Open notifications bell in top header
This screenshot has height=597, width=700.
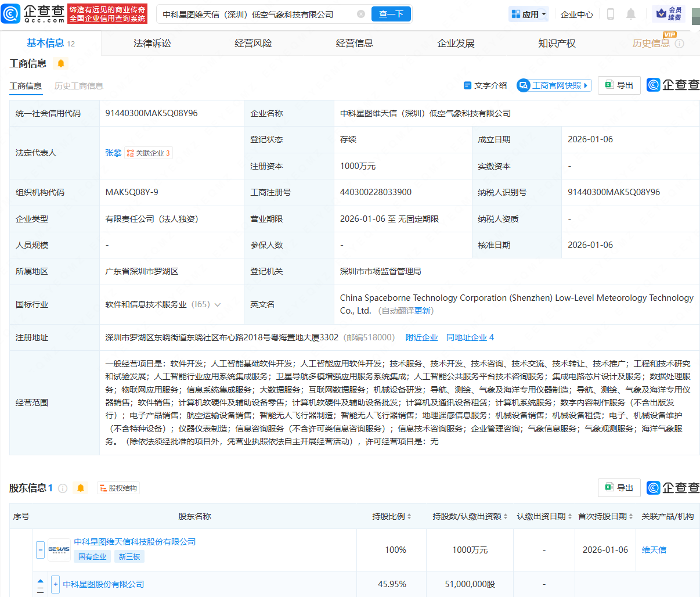point(631,14)
